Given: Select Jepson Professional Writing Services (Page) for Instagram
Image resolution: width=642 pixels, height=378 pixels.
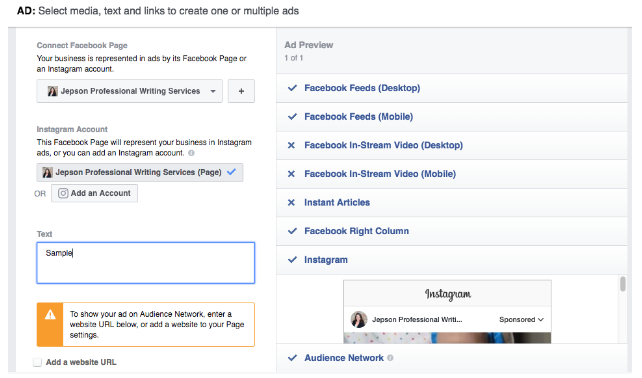Looking at the screenshot, I should [140, 172].
